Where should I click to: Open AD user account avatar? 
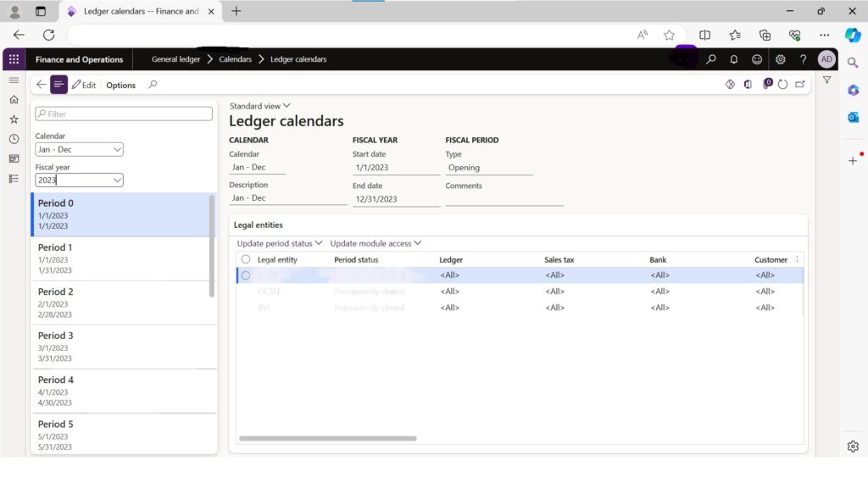tap(826, 59)
